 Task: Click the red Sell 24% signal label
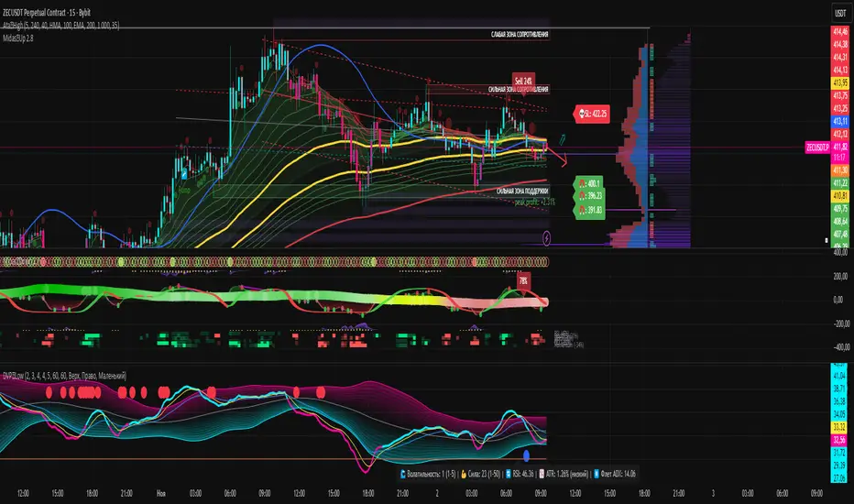click(x=523, y=81)
